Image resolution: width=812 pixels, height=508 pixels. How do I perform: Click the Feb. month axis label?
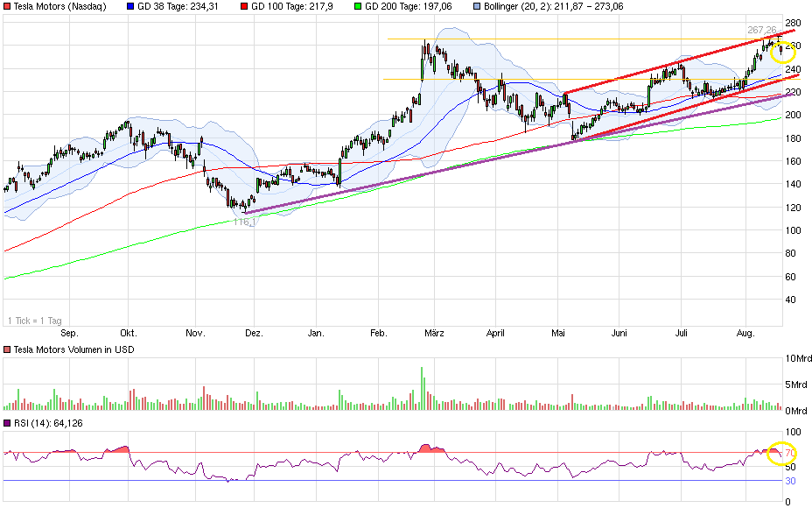[379, 334]
